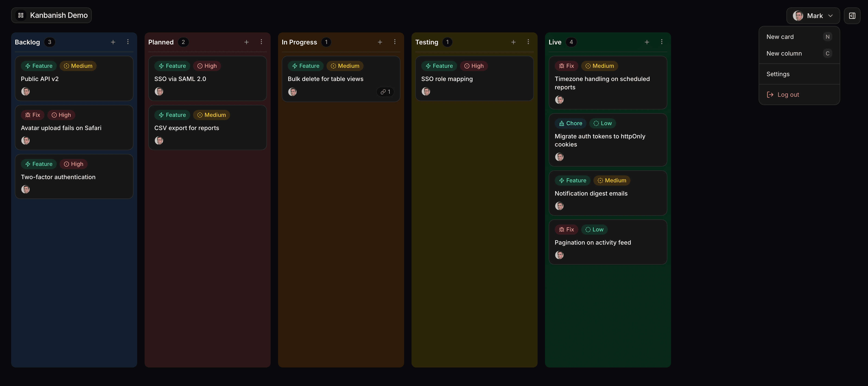
Task: Open Migrate auth tokens to httpOnly cookies
Action: pyautogui.click(x=608, y=140)
